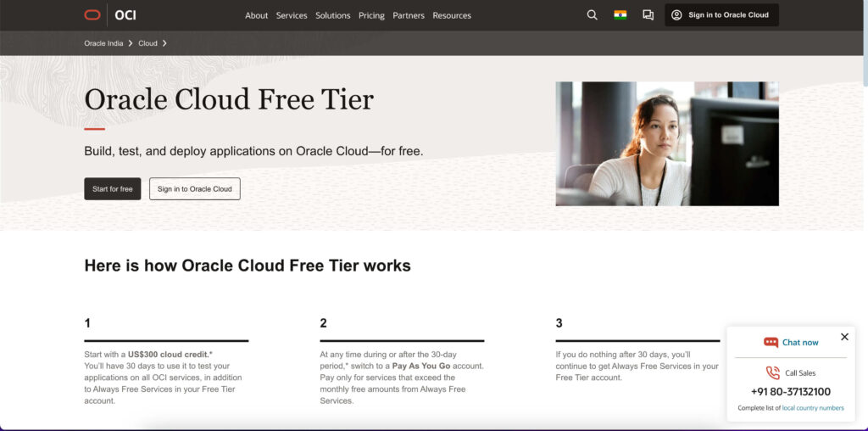868x431 pixels.
Task: Click step number 3 heading
Action: pyautogui.click(x=559, y=323)
